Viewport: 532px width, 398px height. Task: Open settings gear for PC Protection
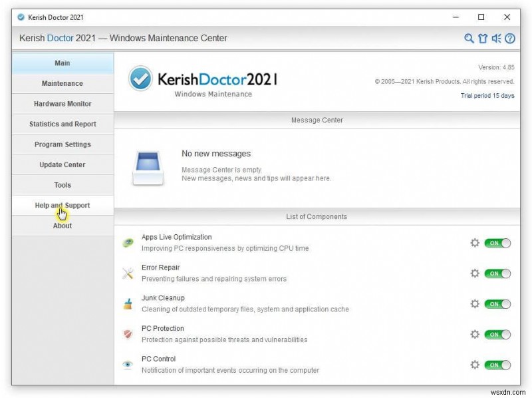click(475, 335)
